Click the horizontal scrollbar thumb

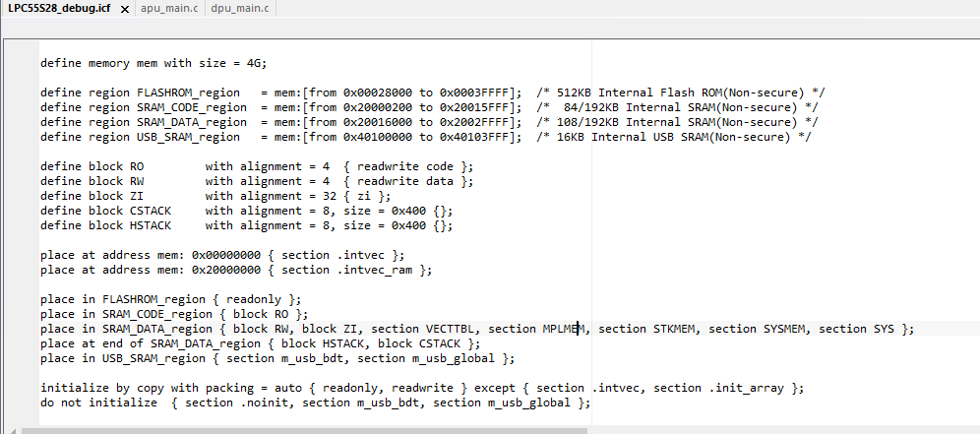(305, 430)
